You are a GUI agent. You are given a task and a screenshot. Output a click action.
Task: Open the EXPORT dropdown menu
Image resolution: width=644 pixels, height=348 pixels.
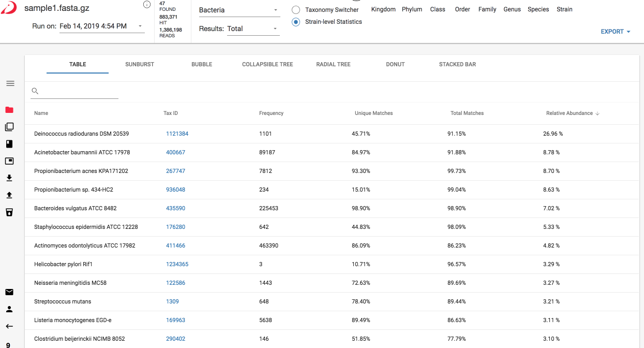tap(616, 32)
